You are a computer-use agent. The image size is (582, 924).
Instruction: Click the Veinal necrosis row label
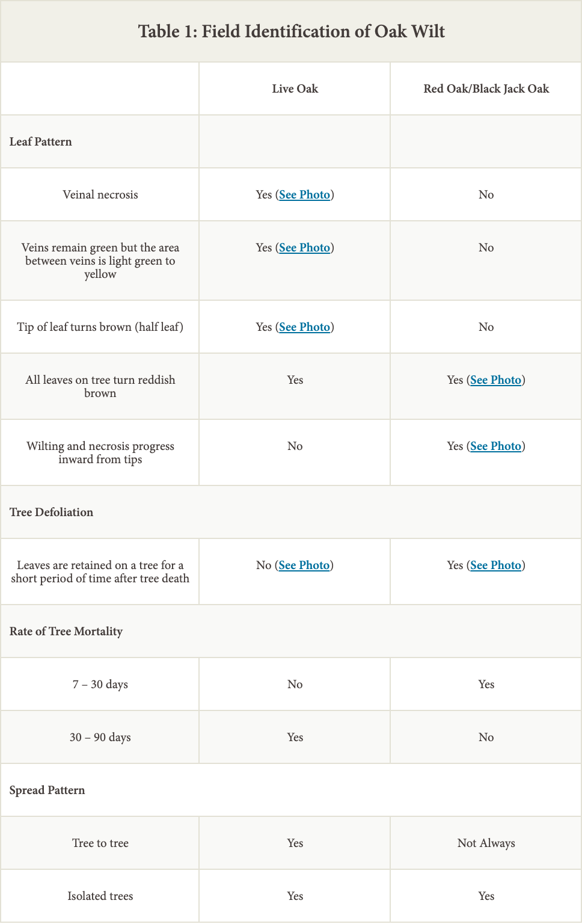pyautogui.click(x=100, y=195)
